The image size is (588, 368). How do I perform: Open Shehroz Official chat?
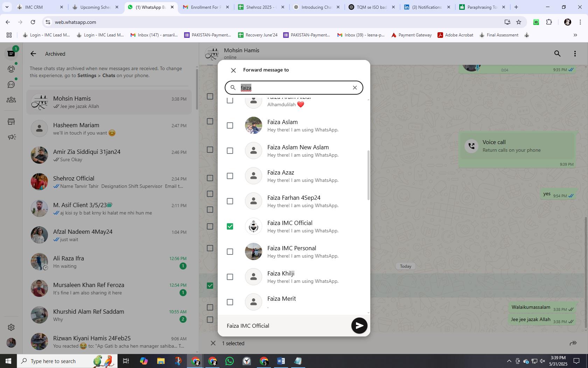click(x=109, y=182)
